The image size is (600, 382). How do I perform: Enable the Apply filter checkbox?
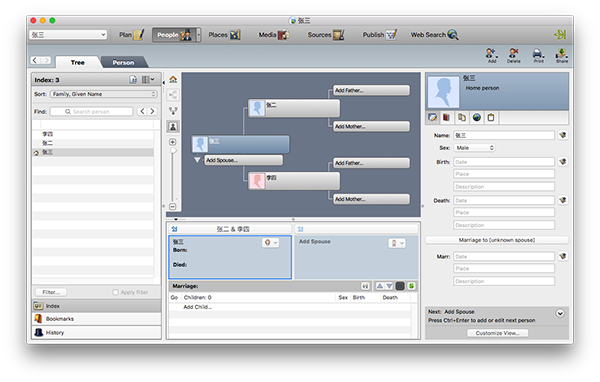115,292
